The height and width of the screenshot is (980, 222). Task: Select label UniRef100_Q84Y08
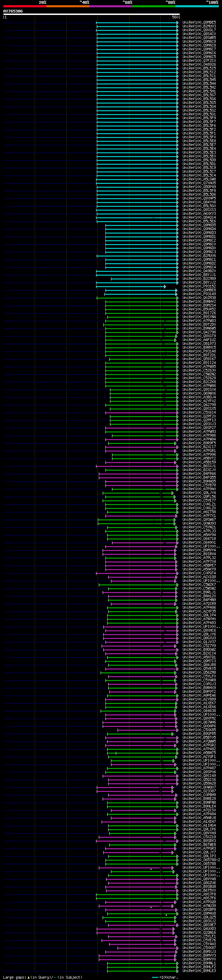click(199, 202)
